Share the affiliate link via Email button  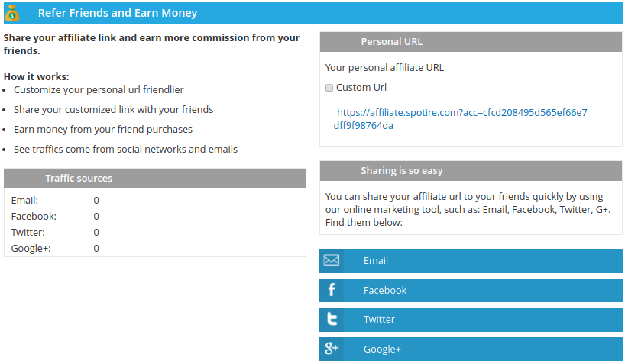[x=471, y=261]
